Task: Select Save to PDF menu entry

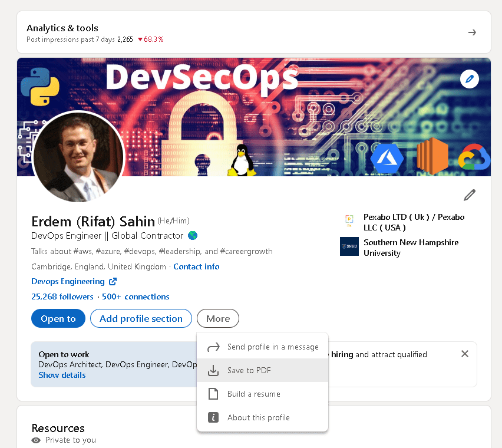Action: pyautogui.click(x=263, y=370)
